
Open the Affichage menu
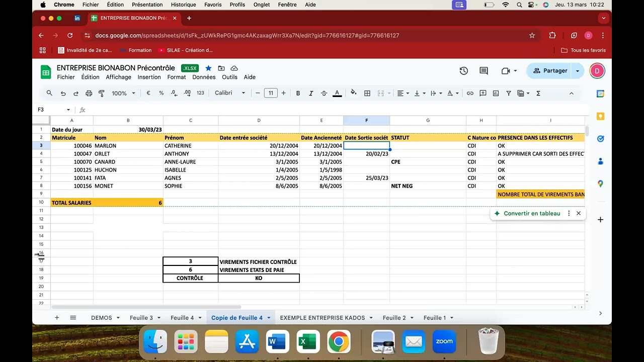click(118, 77)
